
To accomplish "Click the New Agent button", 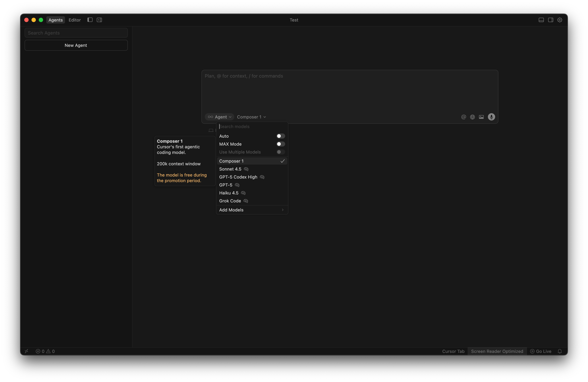I will coord(76,45).
